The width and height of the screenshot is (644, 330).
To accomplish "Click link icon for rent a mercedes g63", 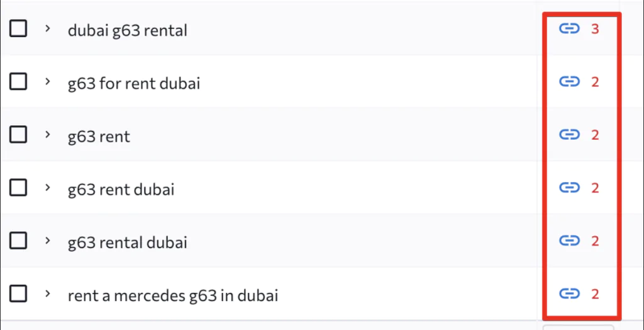I will pyautogui.click(x=569, y=293).
